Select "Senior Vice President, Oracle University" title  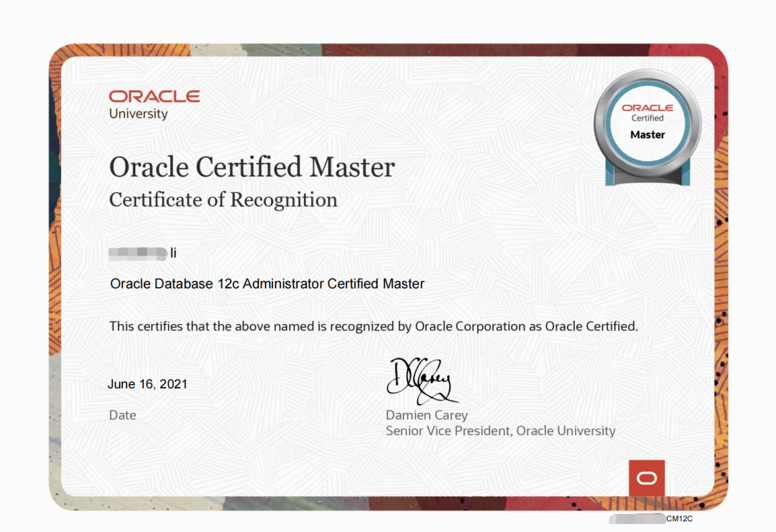500,431
